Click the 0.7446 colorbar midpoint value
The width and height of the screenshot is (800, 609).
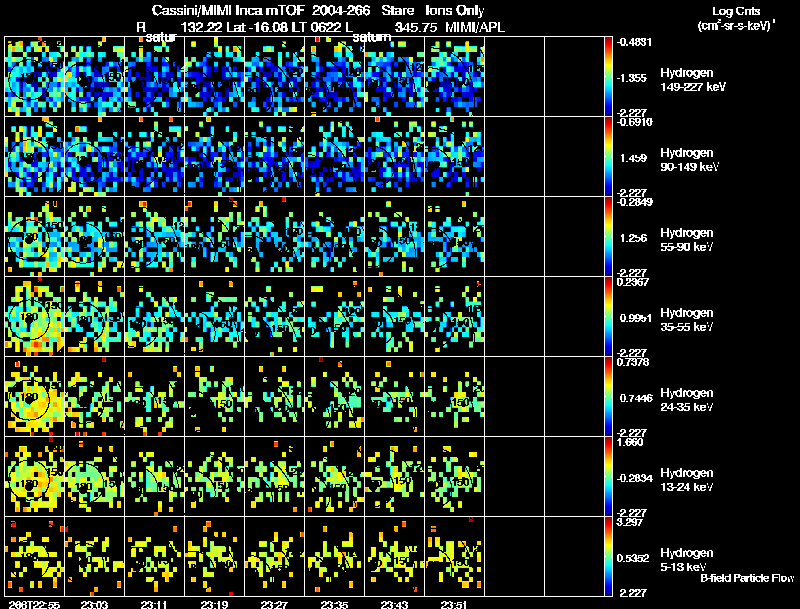click(636, 398)
